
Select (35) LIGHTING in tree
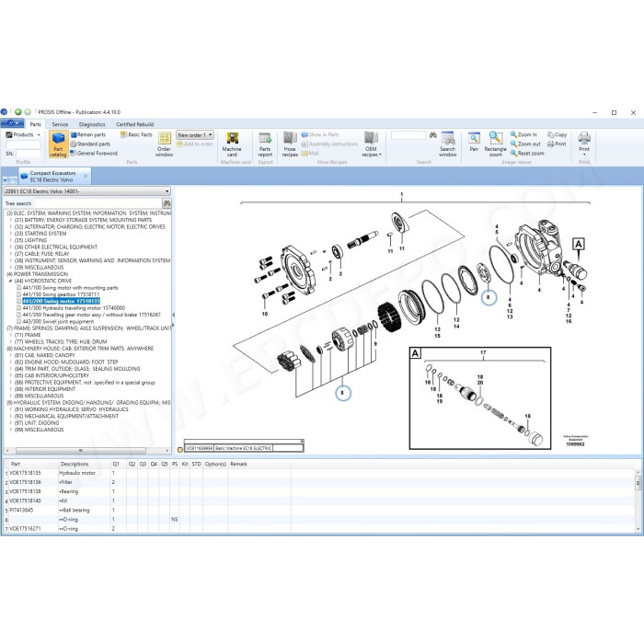click(30, 240)
